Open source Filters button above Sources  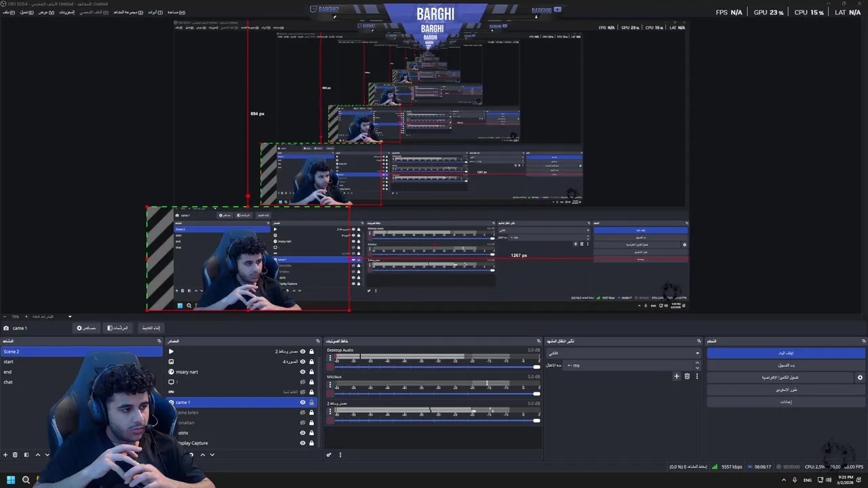coord(118,328)
